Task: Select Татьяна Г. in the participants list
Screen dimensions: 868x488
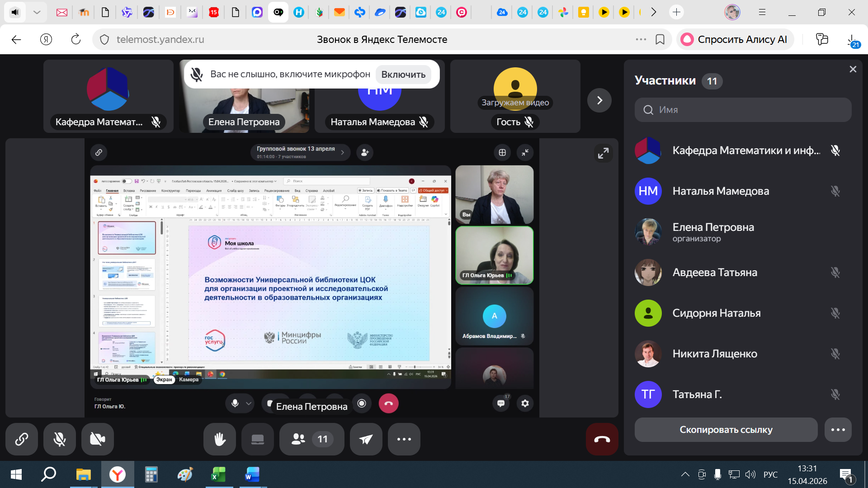Action: click(x=743, y=394)
